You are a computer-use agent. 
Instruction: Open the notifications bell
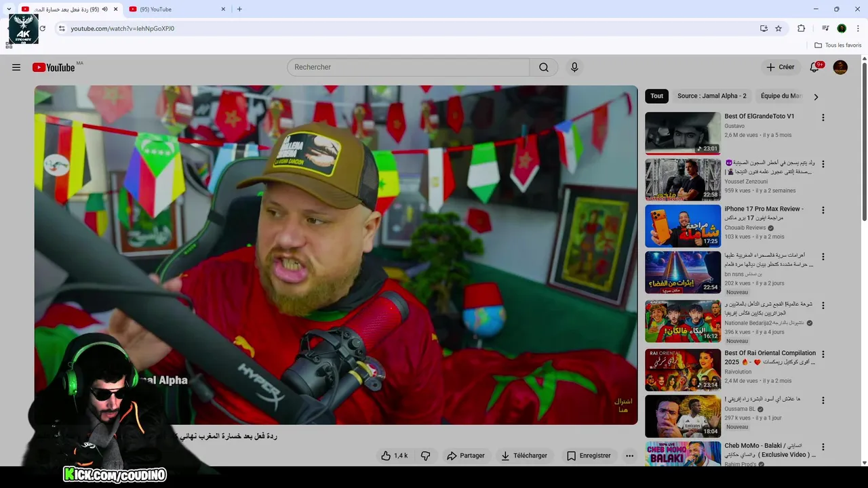point(814,67)
